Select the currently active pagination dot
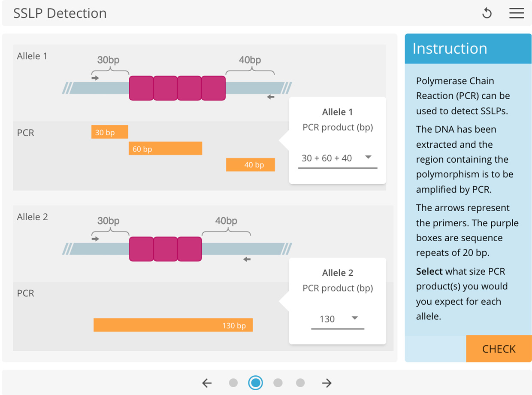 click(x=256, y=383)
